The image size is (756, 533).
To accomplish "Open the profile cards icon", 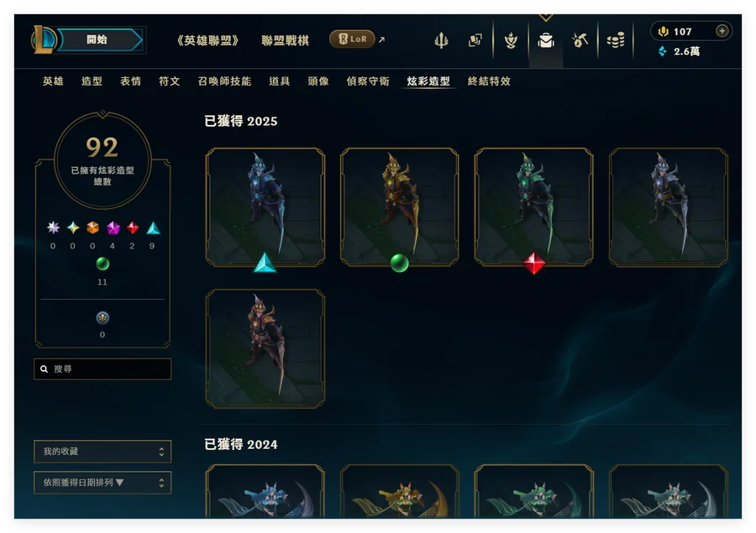I will click(x=475, y=40).
